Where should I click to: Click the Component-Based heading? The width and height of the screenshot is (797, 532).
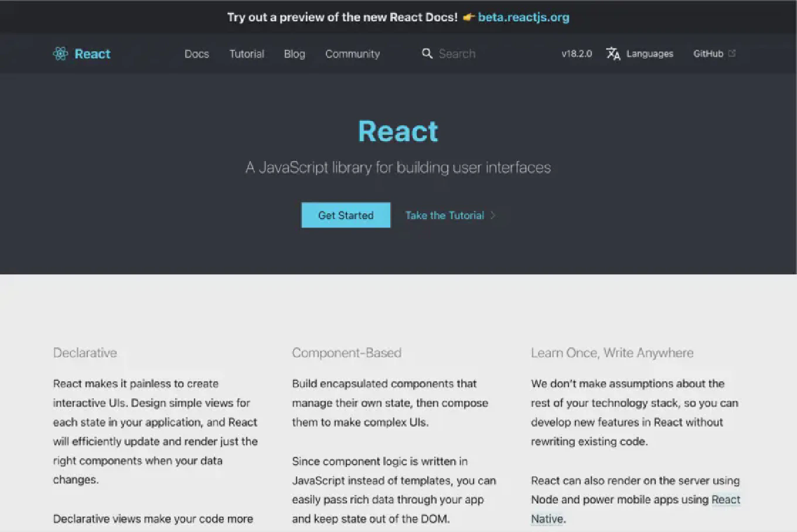point(347,353)
